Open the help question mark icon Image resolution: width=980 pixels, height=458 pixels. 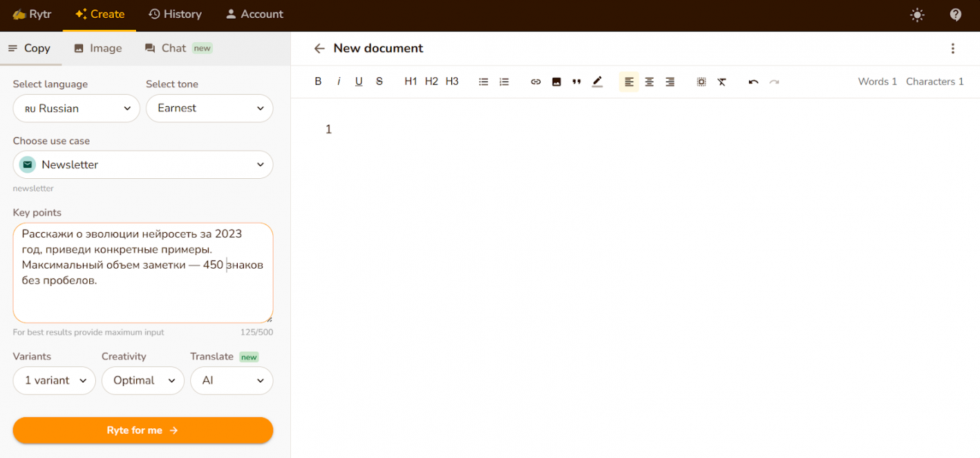click(956, 15)
